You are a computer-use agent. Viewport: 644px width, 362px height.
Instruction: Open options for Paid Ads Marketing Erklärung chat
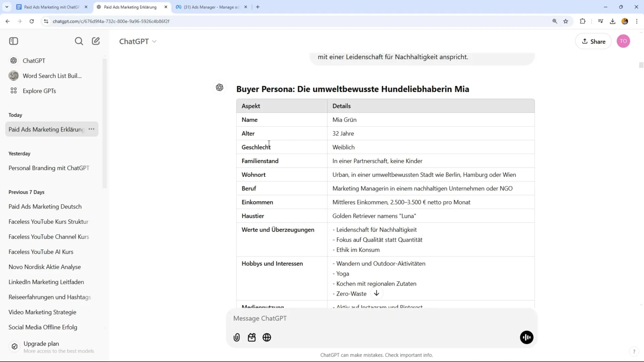click(92, 129)
